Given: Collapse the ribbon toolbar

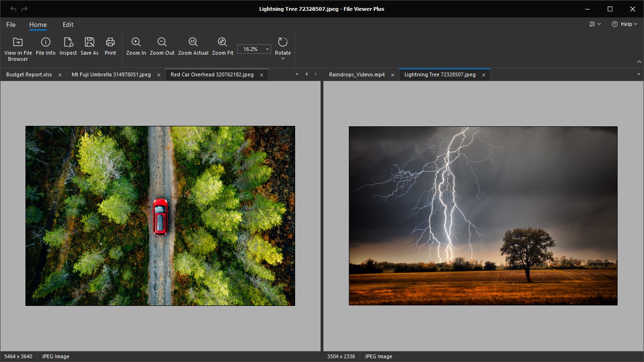Looking at the screenshot, I should coord(639,62).
